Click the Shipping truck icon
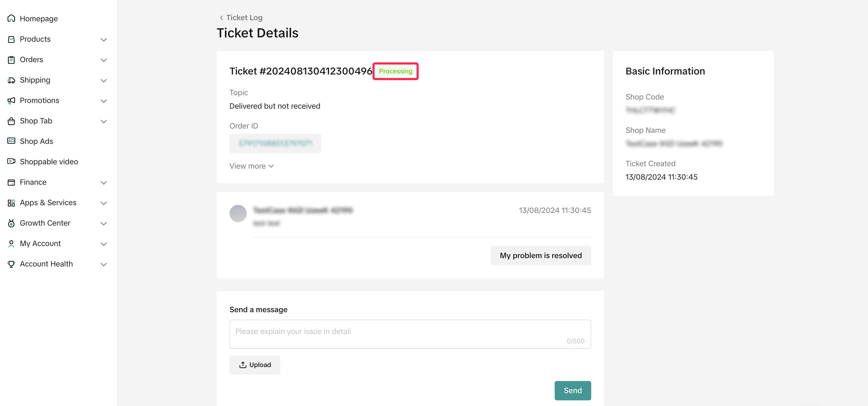This screenshot has width=868, height=406. (11, 80)
